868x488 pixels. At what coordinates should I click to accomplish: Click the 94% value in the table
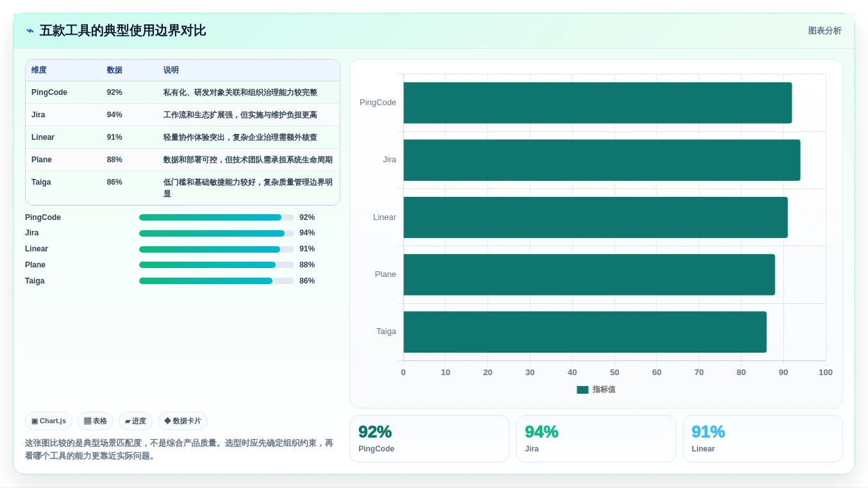[115, 115]
